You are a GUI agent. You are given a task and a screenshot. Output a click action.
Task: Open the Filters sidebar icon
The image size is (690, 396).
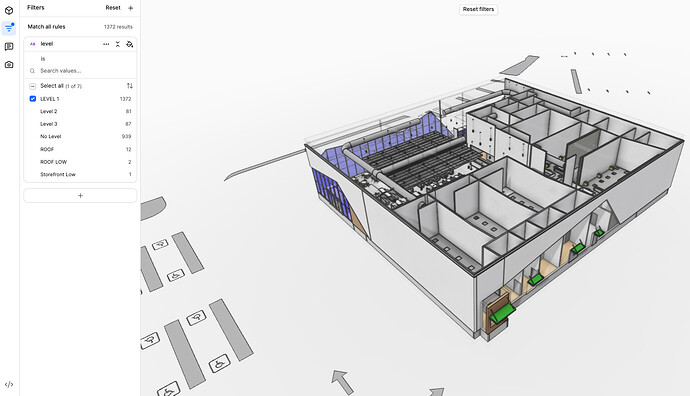point(9,28)
